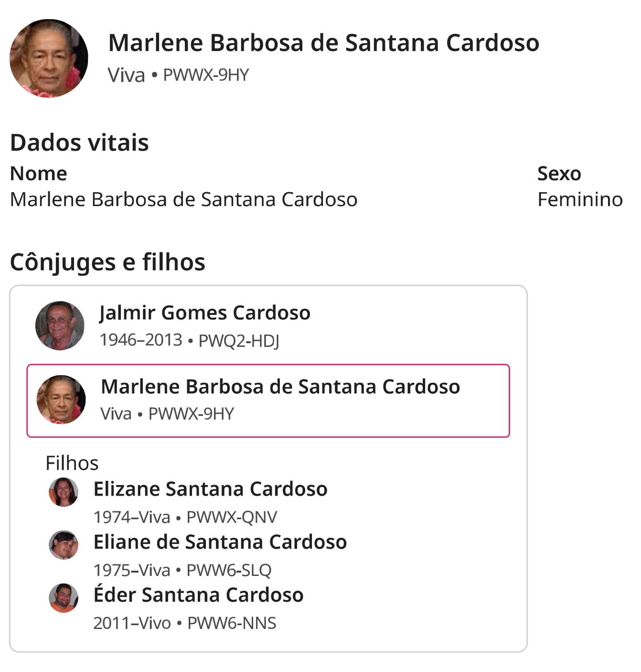Viewport: 641px width, 672px height.
Task: Open Marlene's large profile photo at top
Action: tap(49, 58)
